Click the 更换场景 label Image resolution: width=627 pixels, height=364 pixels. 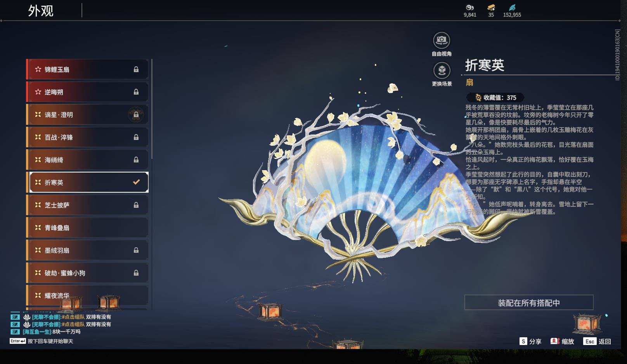point(442,84)
